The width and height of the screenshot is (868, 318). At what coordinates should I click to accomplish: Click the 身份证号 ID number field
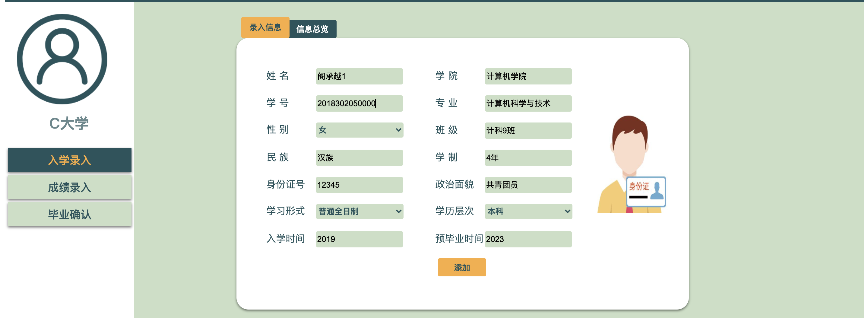point(359,184)
